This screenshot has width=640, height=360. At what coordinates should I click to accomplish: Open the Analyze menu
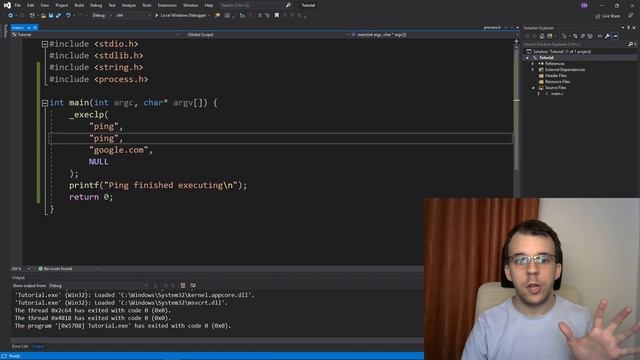tap(129, 5)
